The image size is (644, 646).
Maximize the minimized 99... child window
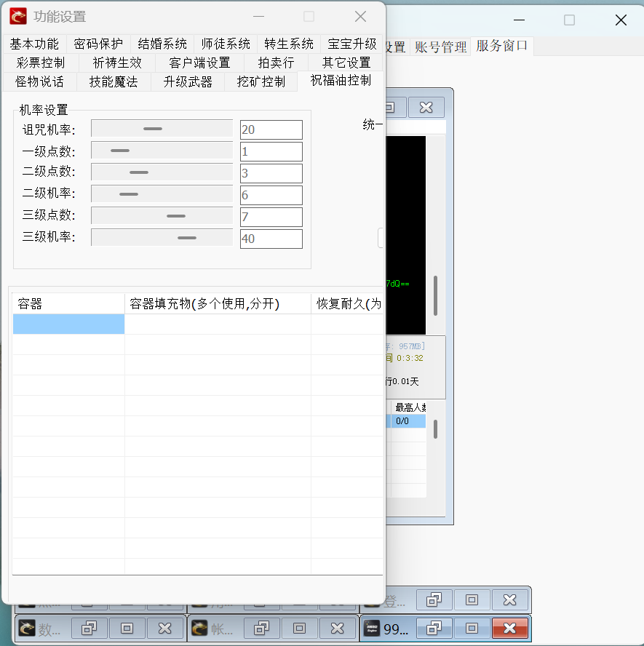(x=472, y=629)
